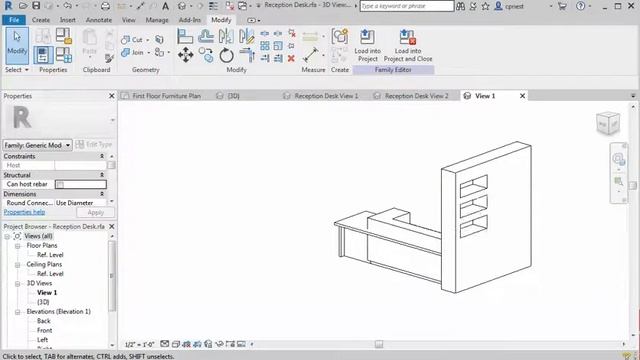Click the detail level icon in view control bar
Viewport: 640px width, 360px height.
point(164,344)
